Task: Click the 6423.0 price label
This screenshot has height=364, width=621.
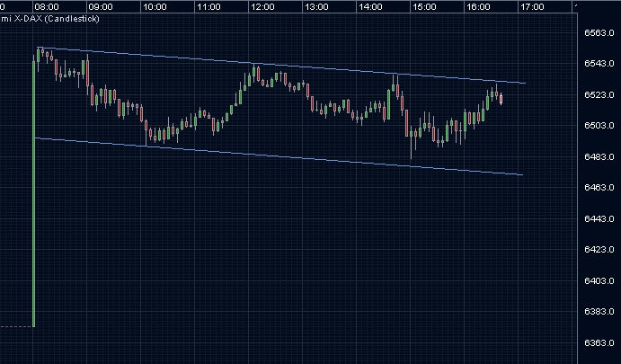Action: (x=599, y=250)
